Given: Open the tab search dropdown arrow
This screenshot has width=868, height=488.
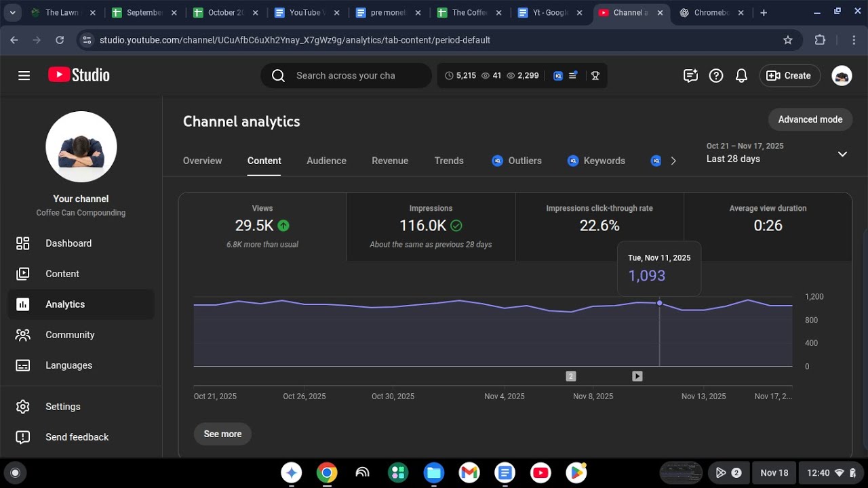Looking at the screenshot, I should click(x=12, y=13).
